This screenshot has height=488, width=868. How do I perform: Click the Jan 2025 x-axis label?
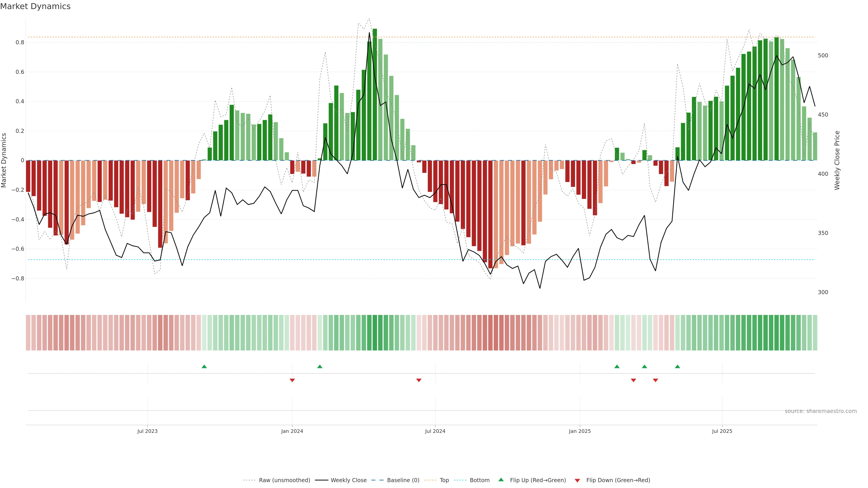(580, 431)
